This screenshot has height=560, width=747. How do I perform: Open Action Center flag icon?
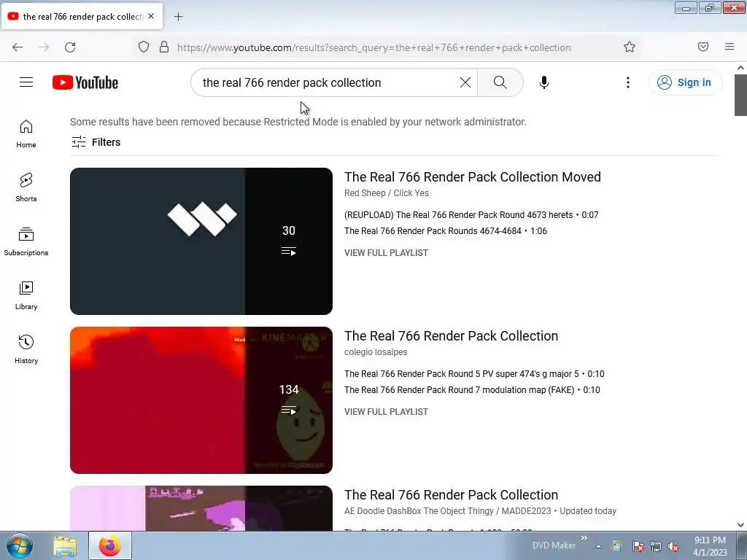point(638,546)
